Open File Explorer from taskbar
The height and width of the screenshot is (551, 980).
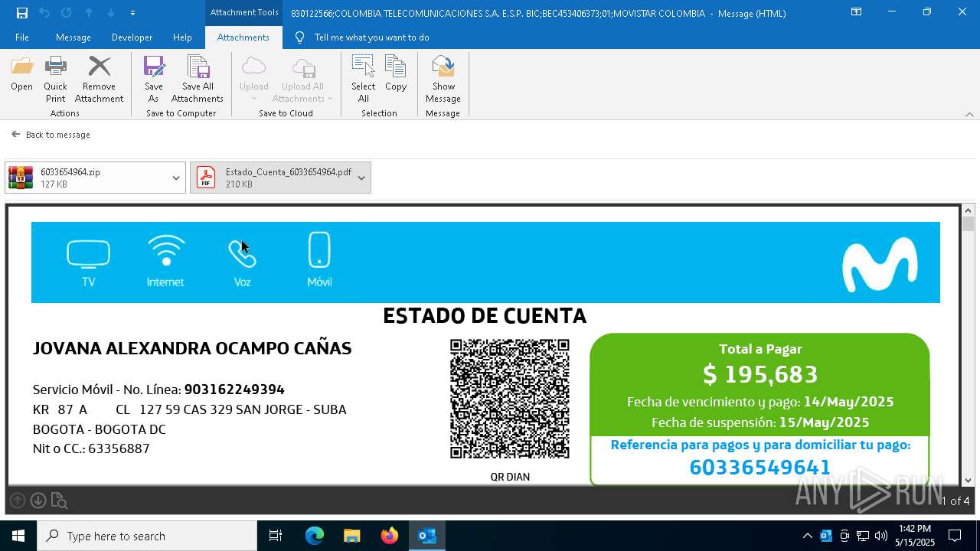351,536
